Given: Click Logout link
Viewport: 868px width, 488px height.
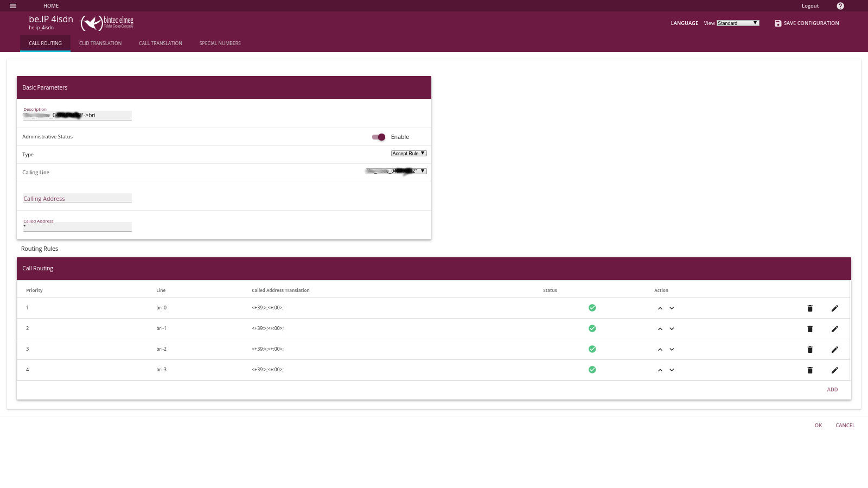Looking at the screenshot, I should coord(810,6).
